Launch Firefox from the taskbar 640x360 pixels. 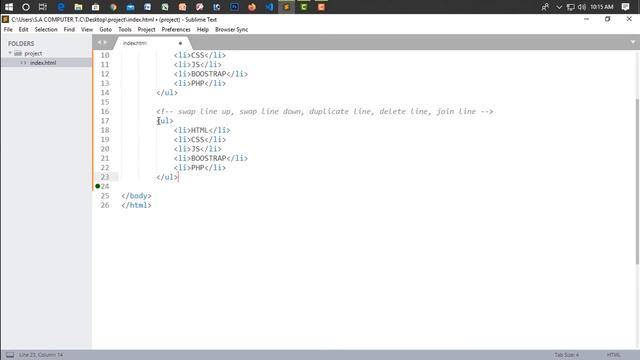(x=252, y=7)
